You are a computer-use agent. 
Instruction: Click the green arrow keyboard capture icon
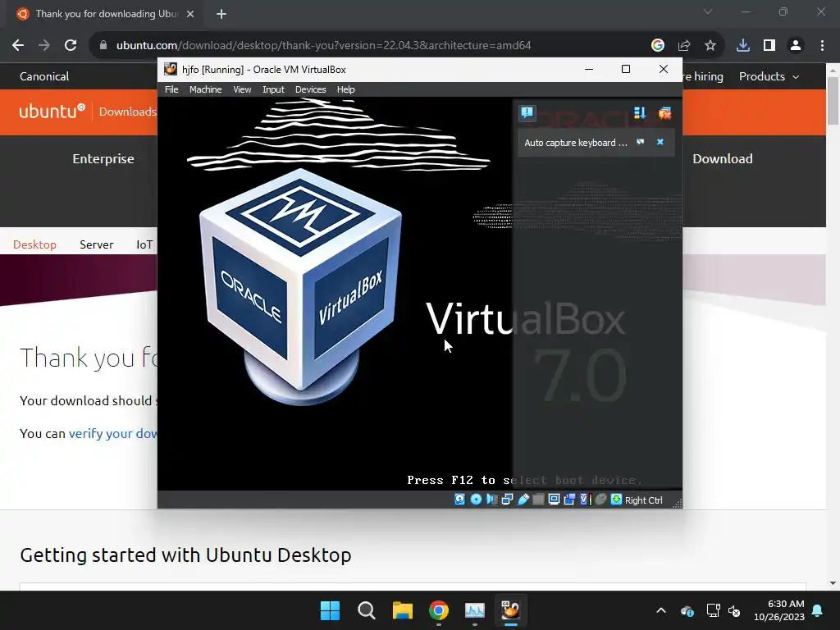pyautogui.click(x=616, y=500)
